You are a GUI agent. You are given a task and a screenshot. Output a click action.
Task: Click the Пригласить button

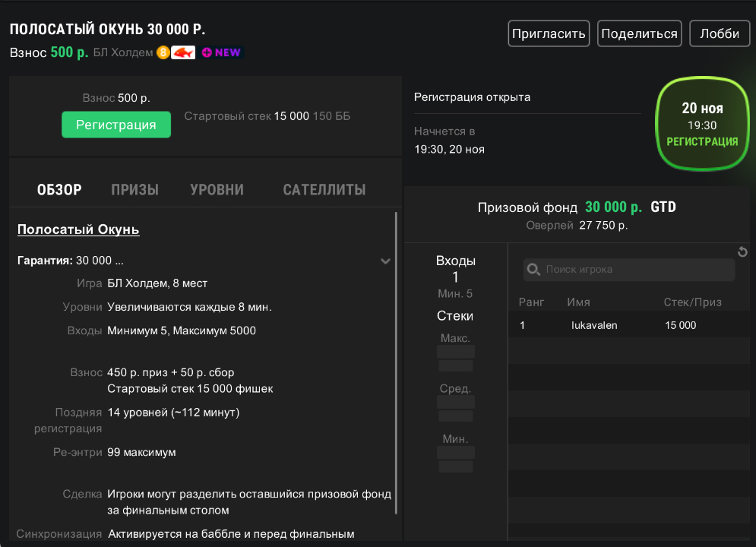(x=549, y=33)
